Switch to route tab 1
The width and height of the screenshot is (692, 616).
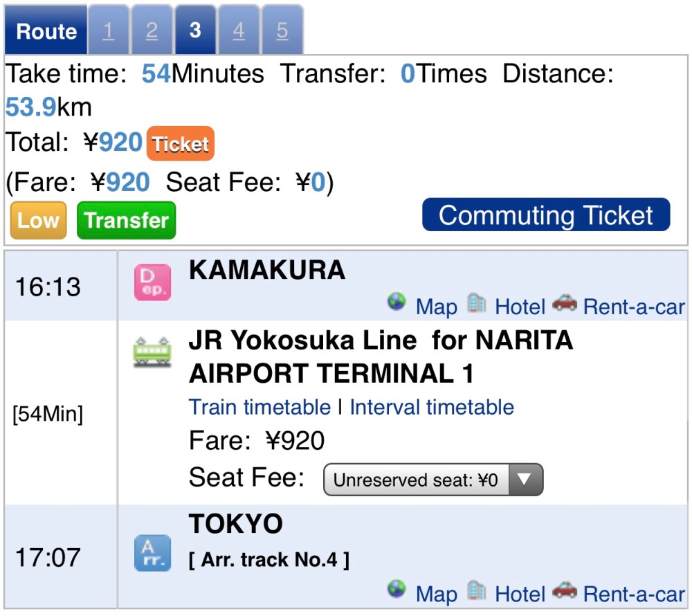(x=108, y=31)
